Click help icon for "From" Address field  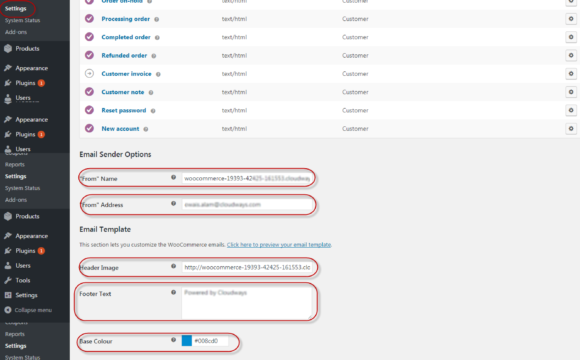[x=173, y=203]
